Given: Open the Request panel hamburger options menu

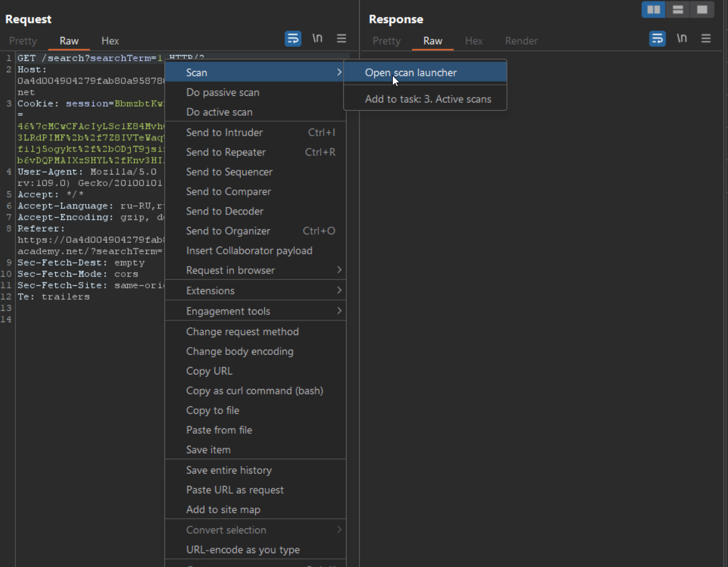Looking at the screenshot, I should point(342,39).
